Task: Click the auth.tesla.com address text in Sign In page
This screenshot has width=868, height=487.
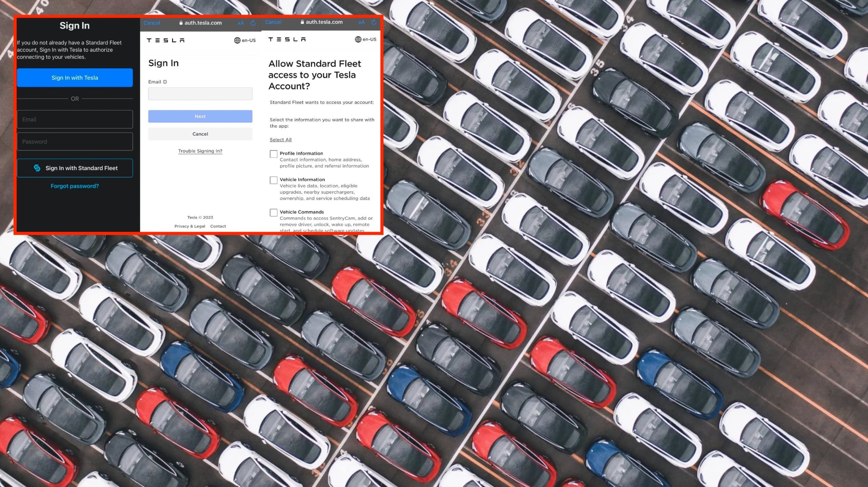Action: coord(203,23)
